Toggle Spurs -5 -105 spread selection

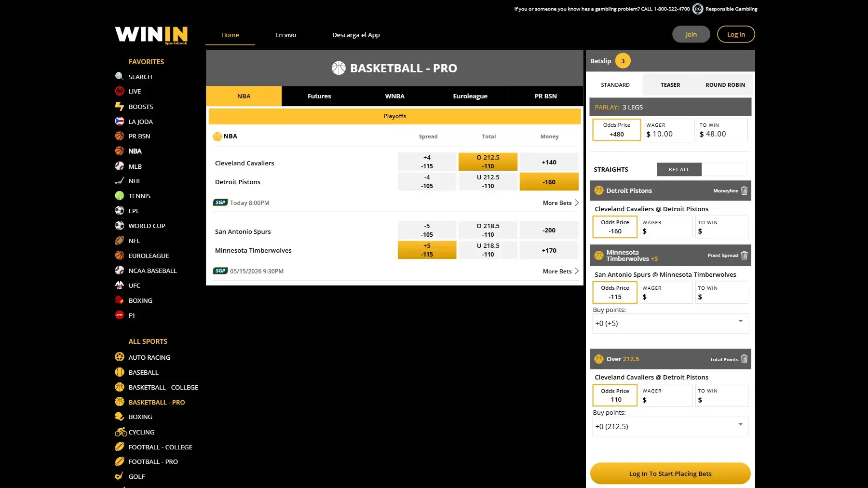tap(427, 230)
